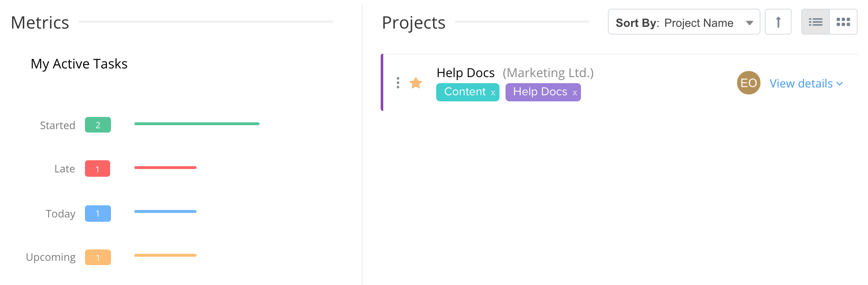Expand View details for Help Docs
This screenshot has height=285, width=868.
[806, 83]
